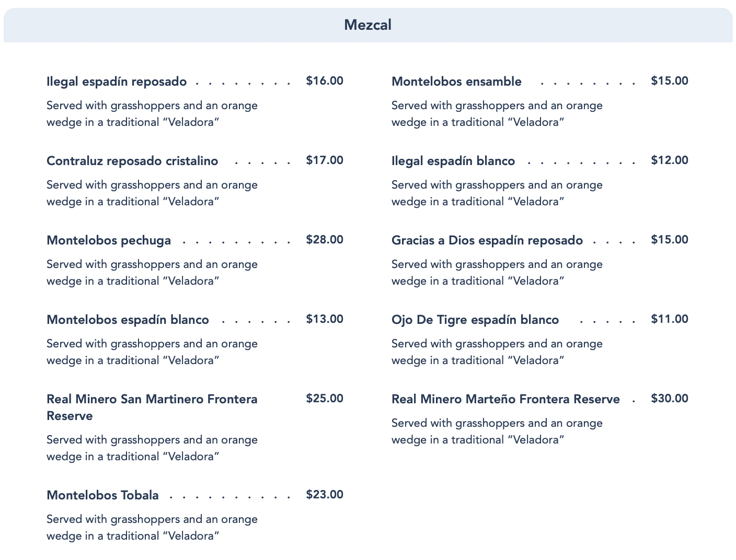Click the $30.00 price label
Screen dimensions: 736x560
pos(669,399)
